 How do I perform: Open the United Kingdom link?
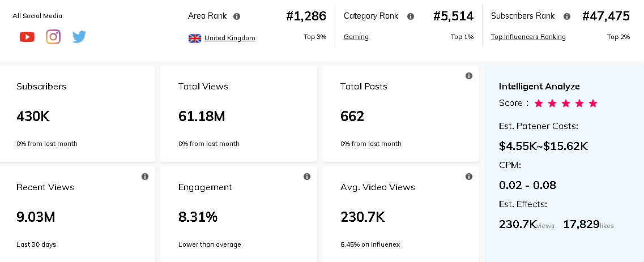tap(229, 38)
